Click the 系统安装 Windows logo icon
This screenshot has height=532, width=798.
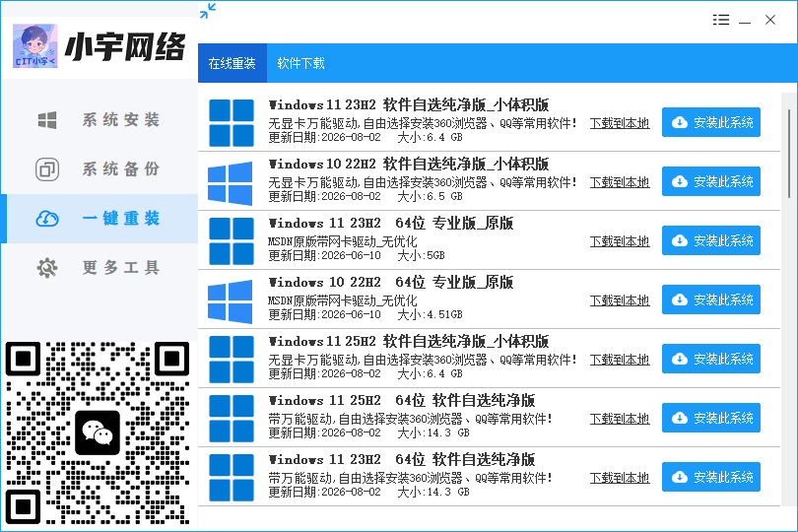47,120
